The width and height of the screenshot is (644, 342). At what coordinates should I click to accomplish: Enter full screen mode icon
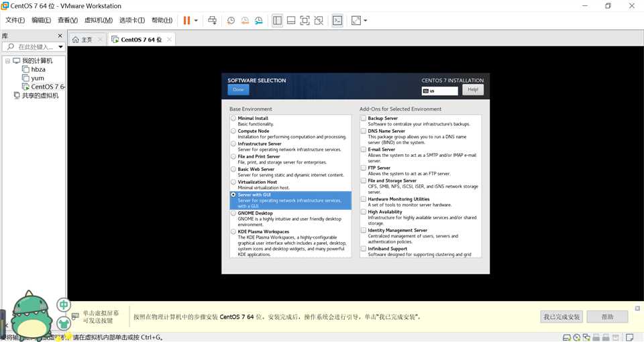[305, 20]
